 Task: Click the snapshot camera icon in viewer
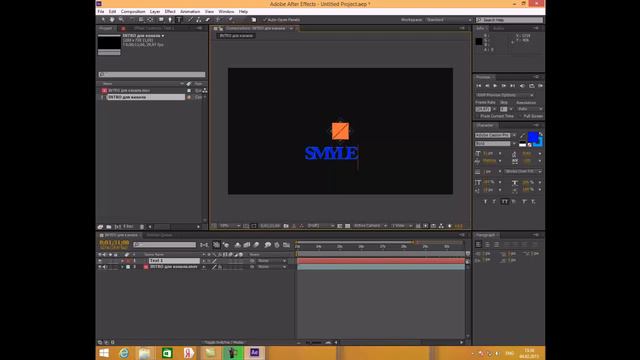(286, 226)
